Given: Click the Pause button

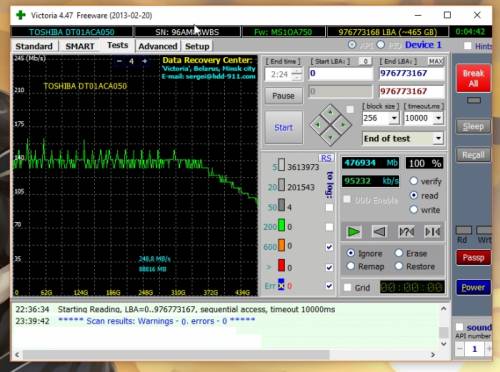Looking at the screenshot, I should click(283, 96).
